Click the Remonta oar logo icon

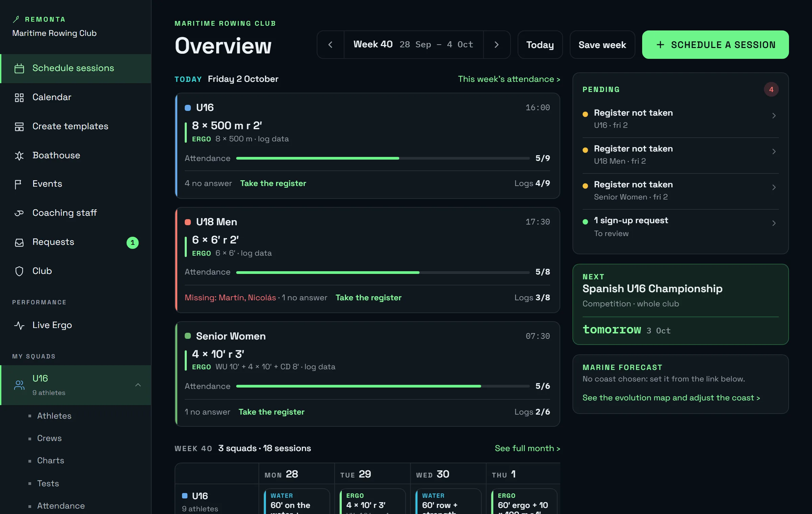click(16, 19)
